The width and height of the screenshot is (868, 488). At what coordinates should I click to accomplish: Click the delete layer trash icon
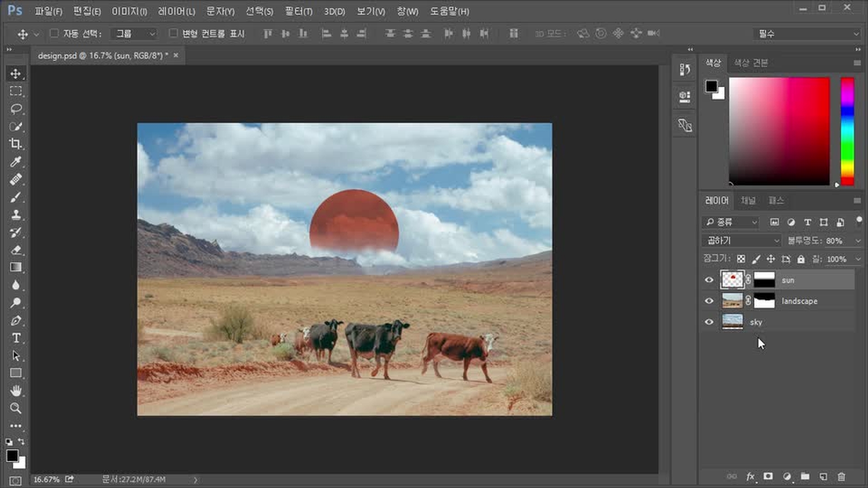click(x=841, y=476)
